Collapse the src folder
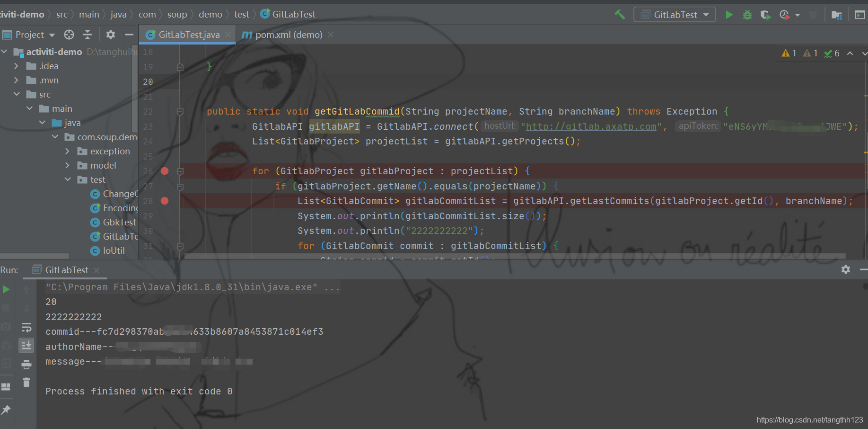This screenshot has width=868, height=429. (17, 94)
